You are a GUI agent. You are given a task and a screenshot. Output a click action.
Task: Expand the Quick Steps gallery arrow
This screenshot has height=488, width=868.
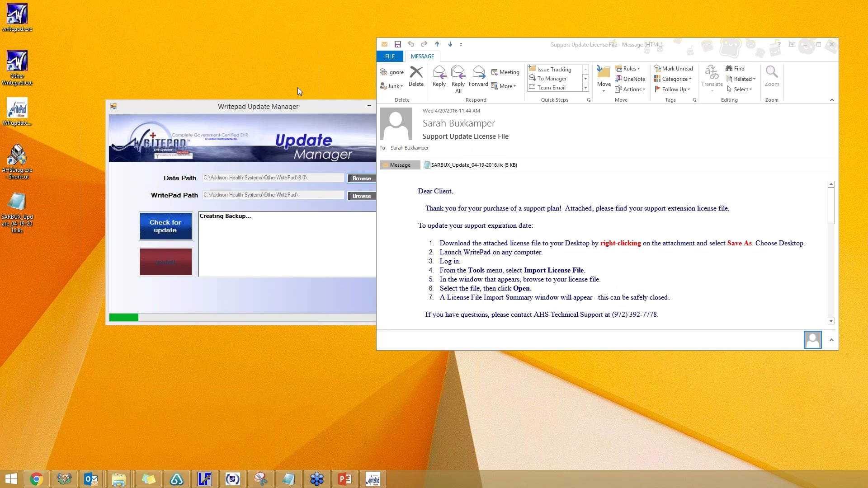(x=585, y=88)
